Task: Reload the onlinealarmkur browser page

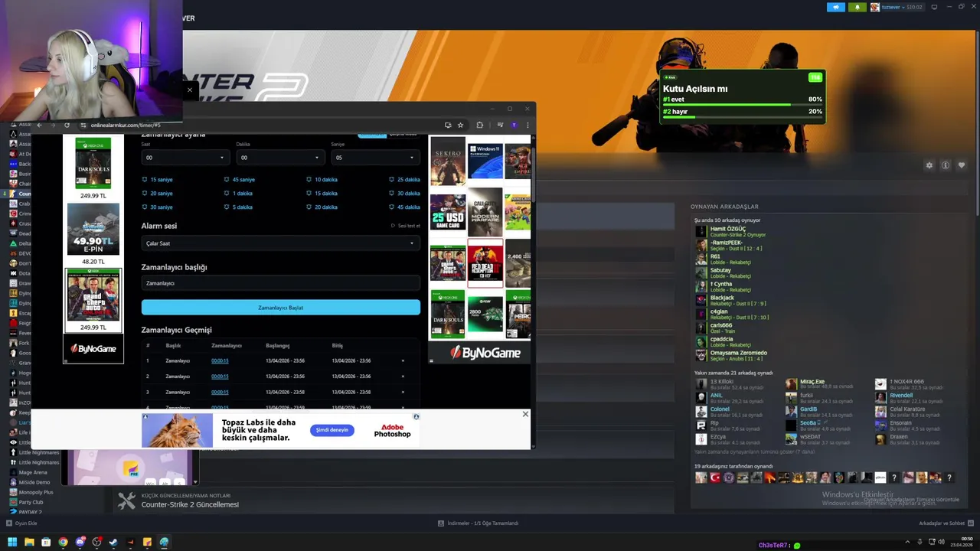Action: coord(67,125)
